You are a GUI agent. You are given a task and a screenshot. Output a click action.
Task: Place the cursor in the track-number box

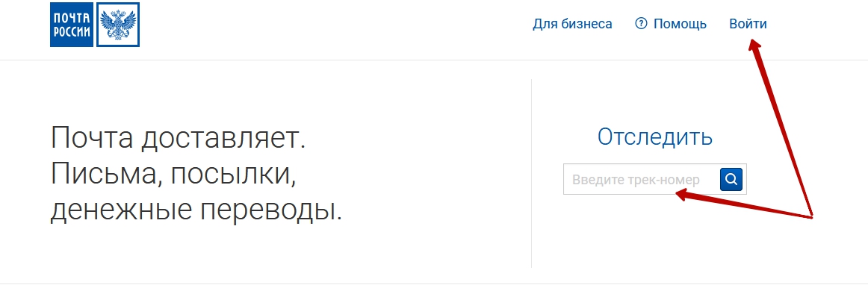pyautogui.click(x=642, y=179)
